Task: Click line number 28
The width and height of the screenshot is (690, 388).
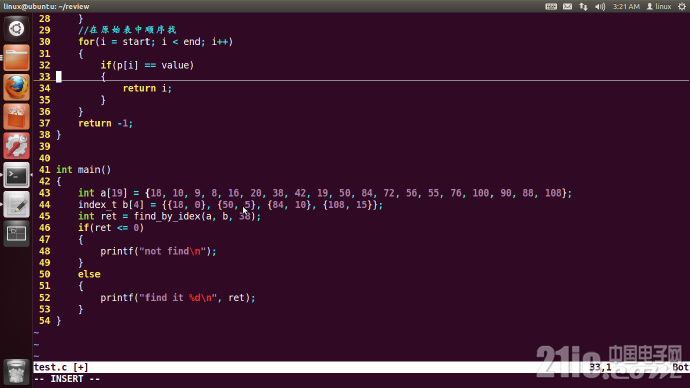Action: click(44, 18)
